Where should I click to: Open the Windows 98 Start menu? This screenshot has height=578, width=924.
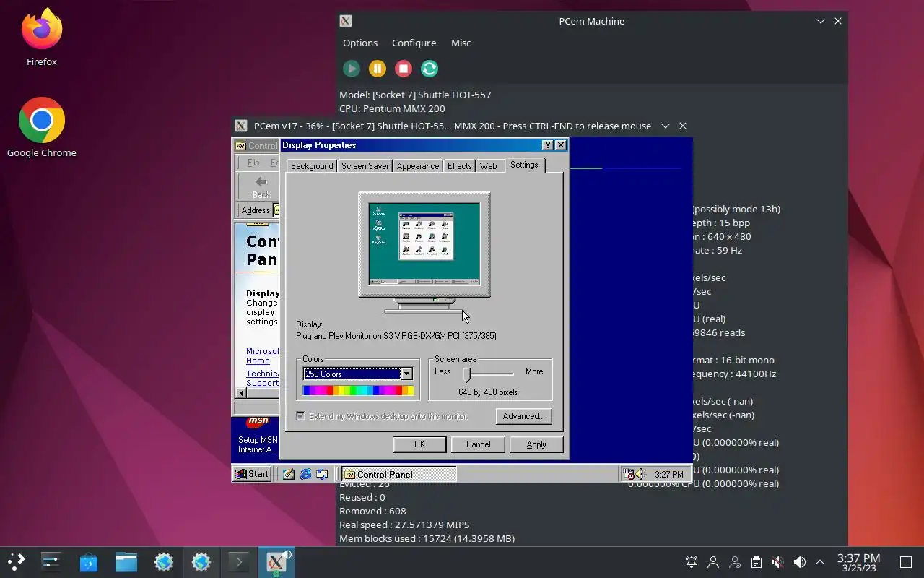(252, 474)
